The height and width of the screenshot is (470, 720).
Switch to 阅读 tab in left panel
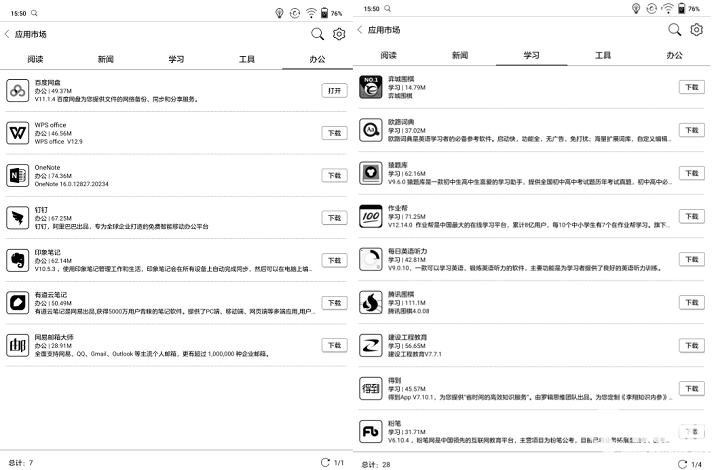click(35, 59)
